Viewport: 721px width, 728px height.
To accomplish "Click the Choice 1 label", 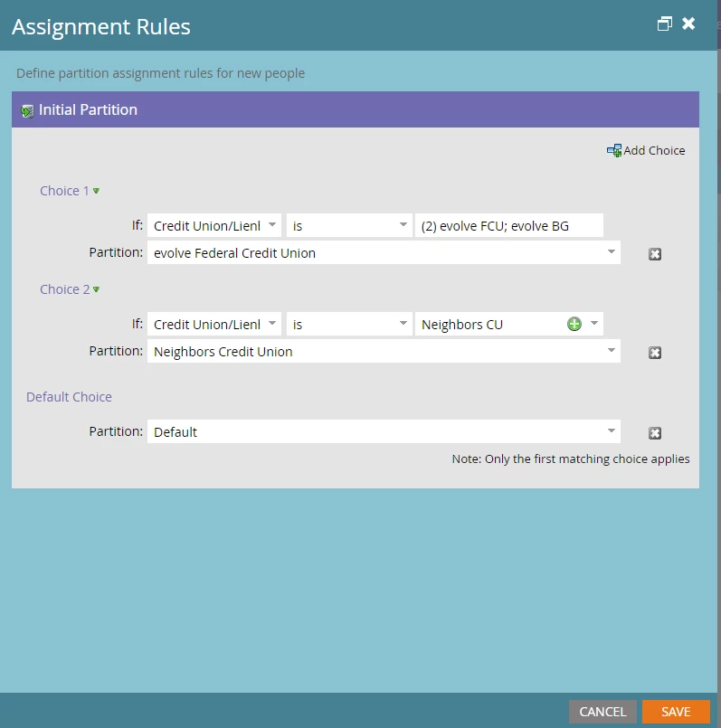I will (x=64, y=191).
